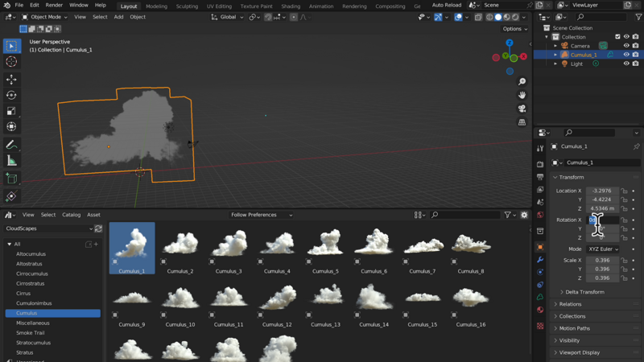Select the Rotate tool
Screen dimensions: 644x362
11,95
